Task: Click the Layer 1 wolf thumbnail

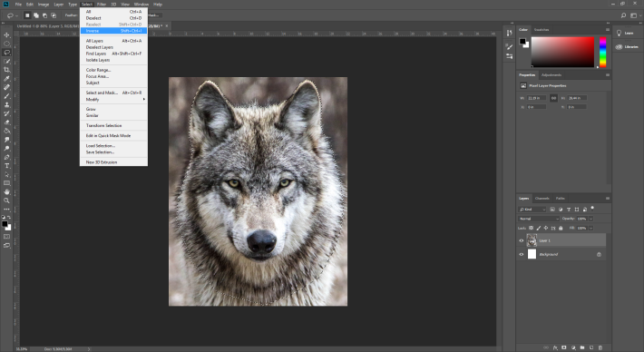Action: point(532,240)
